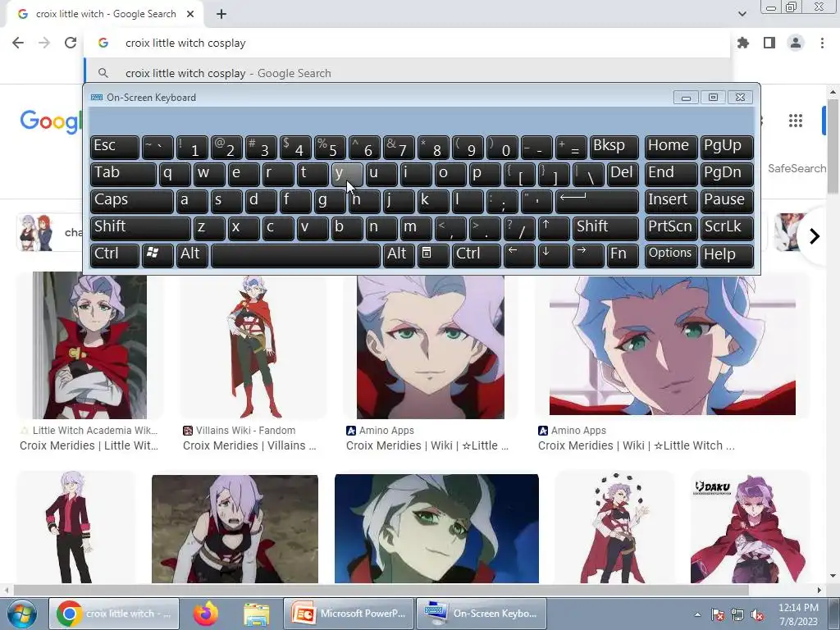Click the on-screen Enter key
840x630 pixels.
[597, 201]
